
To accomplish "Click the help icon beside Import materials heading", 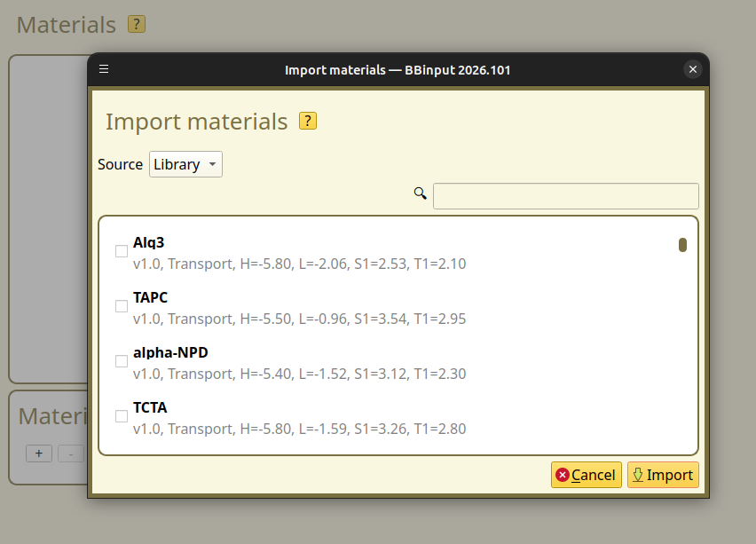I will click(307, 121).
